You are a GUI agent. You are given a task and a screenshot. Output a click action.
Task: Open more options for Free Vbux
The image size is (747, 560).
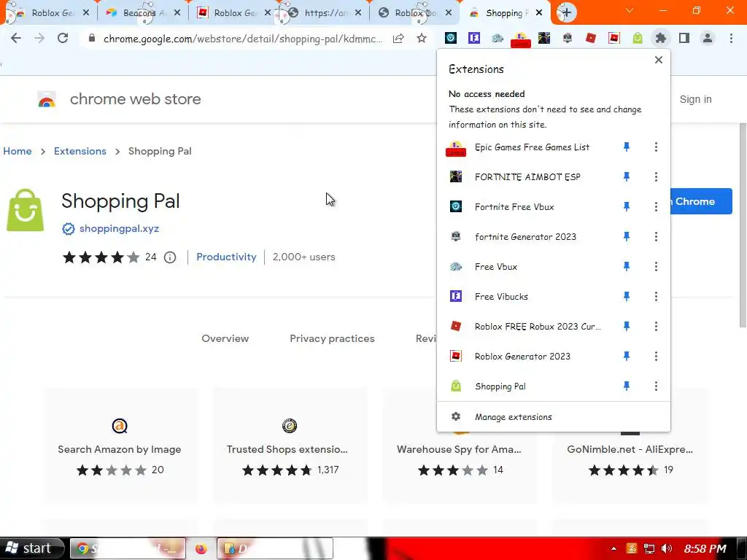(x=656, y=267)
